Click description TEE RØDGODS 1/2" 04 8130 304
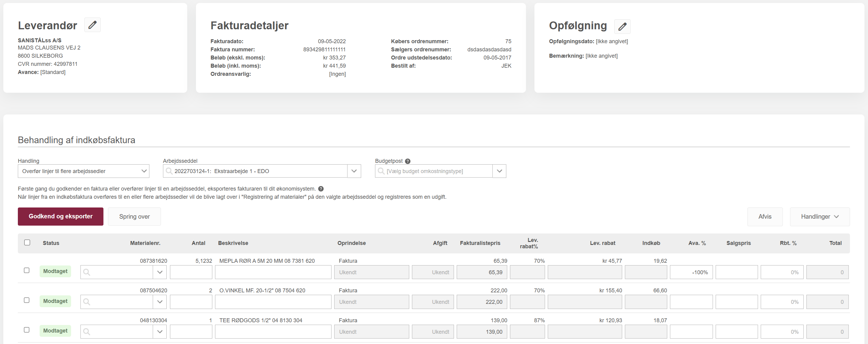868x344 pixels. (261, 320)
